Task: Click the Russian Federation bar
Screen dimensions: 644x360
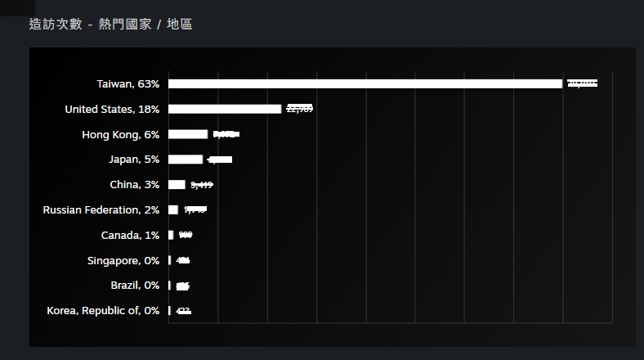Action: (173, 210)
